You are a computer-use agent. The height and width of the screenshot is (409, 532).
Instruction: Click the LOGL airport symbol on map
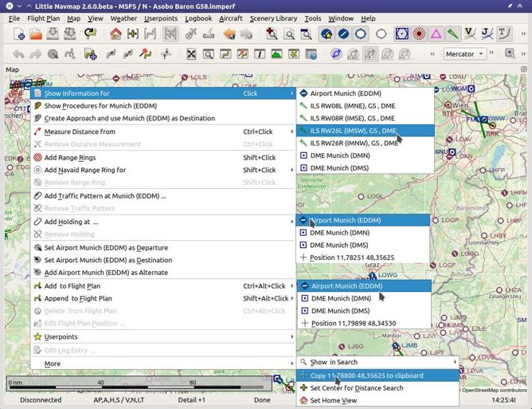(362, 197)
